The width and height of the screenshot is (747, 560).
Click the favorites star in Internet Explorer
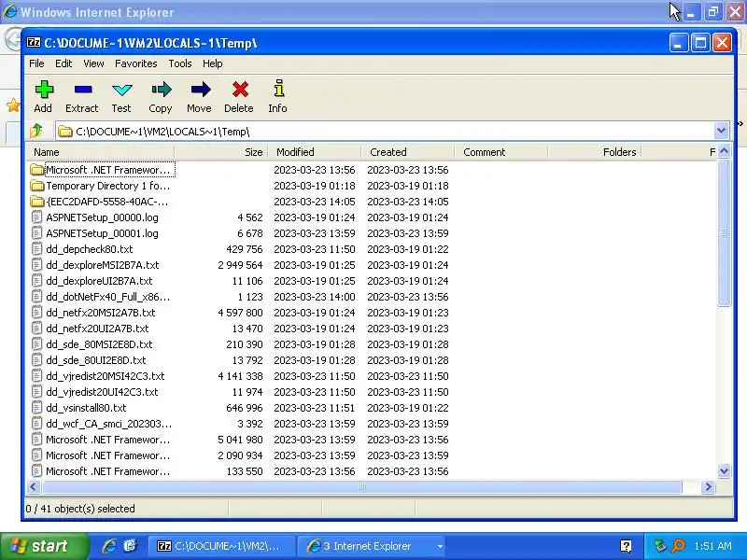(13, 105)
